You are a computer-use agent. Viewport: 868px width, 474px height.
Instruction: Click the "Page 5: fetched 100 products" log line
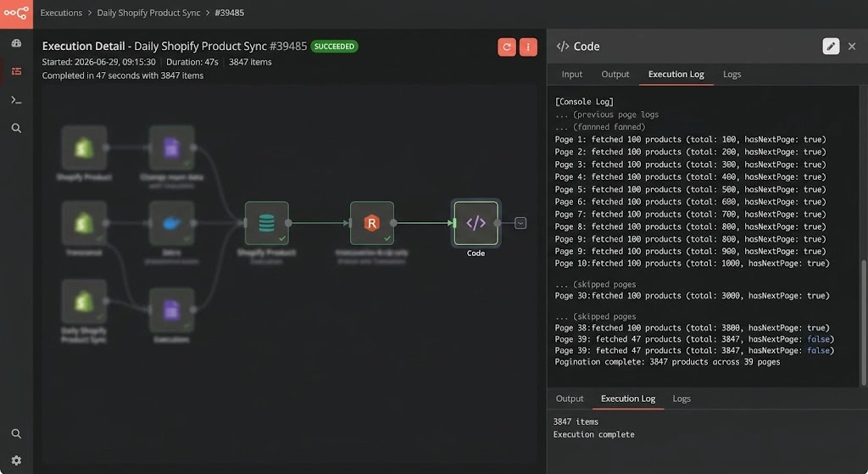coord(690,189)
